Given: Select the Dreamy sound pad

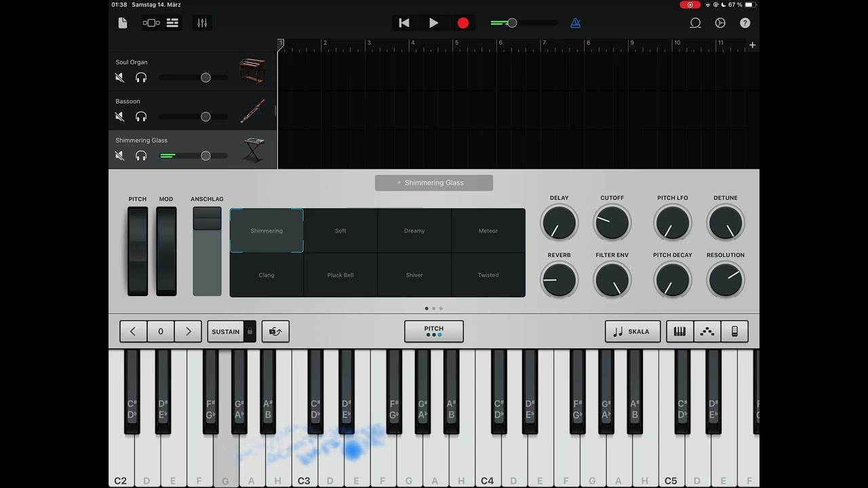Looking at the screenshot, I should (x=414, y=230).
